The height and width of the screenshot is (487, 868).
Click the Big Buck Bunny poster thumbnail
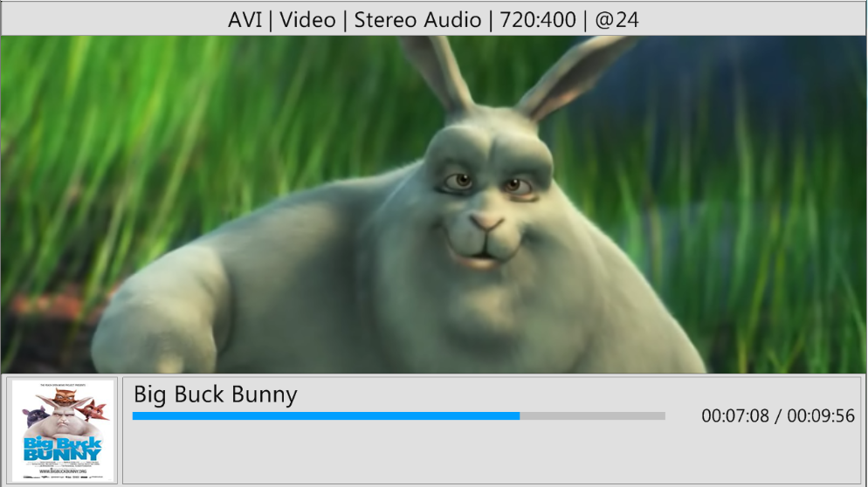tap(63, 430)
